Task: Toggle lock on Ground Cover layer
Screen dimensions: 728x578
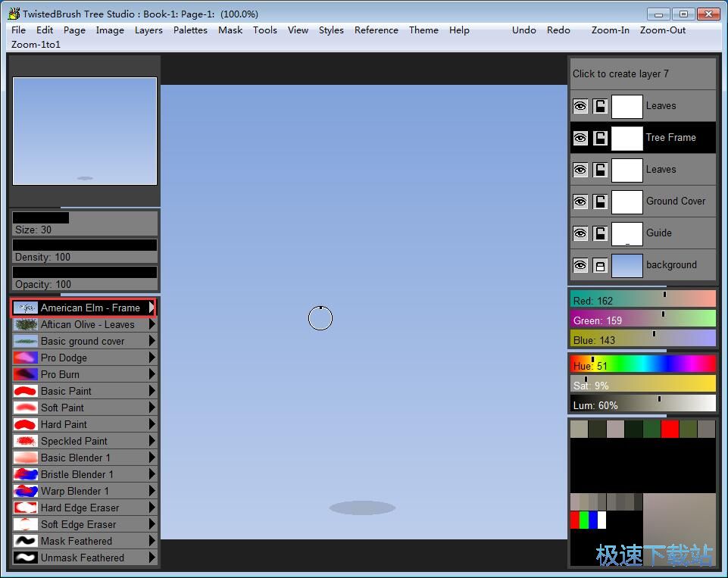Action: [600, 202]
